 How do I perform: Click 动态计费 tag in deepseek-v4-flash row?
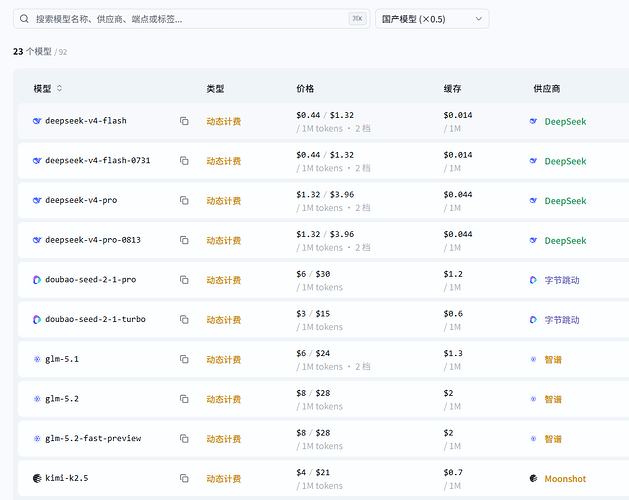[x=223, y=121]
